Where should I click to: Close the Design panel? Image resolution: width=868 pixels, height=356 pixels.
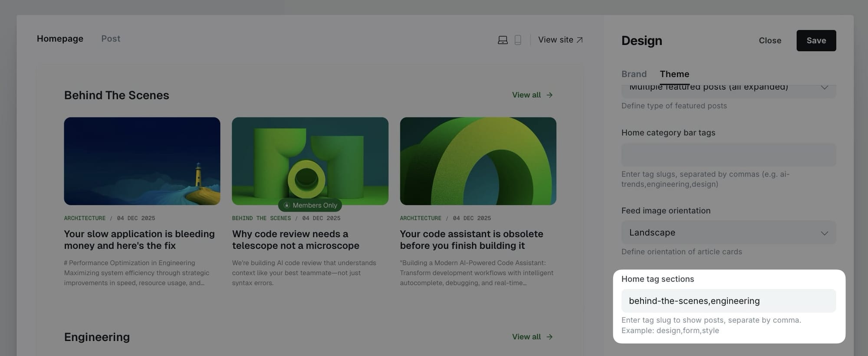(769, 40)
